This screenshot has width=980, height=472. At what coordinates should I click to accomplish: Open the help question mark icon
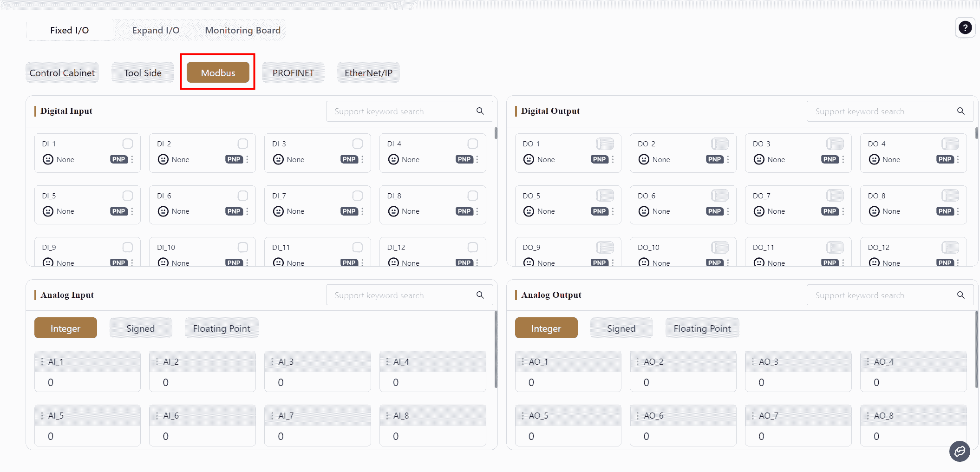(965, 28)
